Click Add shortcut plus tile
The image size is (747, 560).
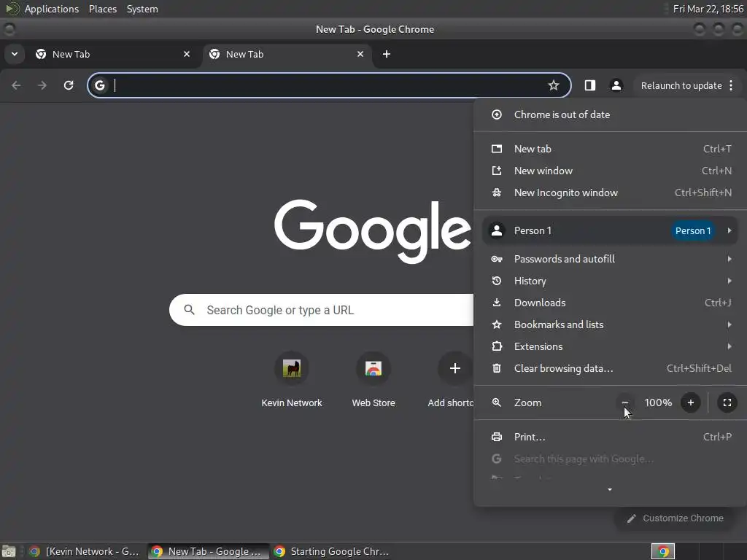tap(454, 368)
